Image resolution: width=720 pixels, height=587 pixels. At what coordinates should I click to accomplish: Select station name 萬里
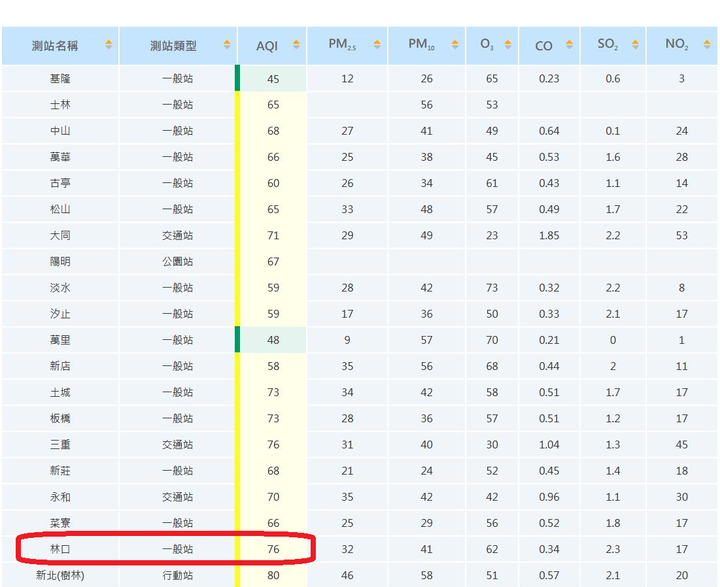[60, 340]
